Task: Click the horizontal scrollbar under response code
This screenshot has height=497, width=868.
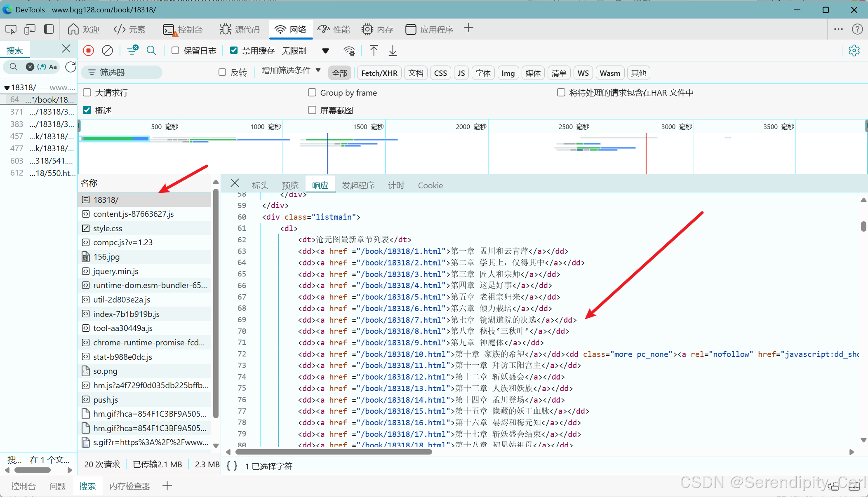Action: point(333,452)
